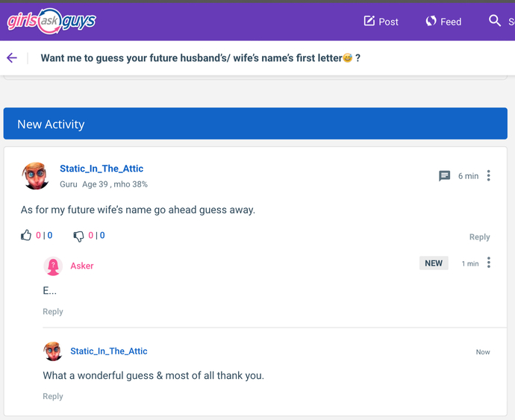Open the Feed refresh icon
The width and height of the screenshot is (515, 420).
[431, 21]
